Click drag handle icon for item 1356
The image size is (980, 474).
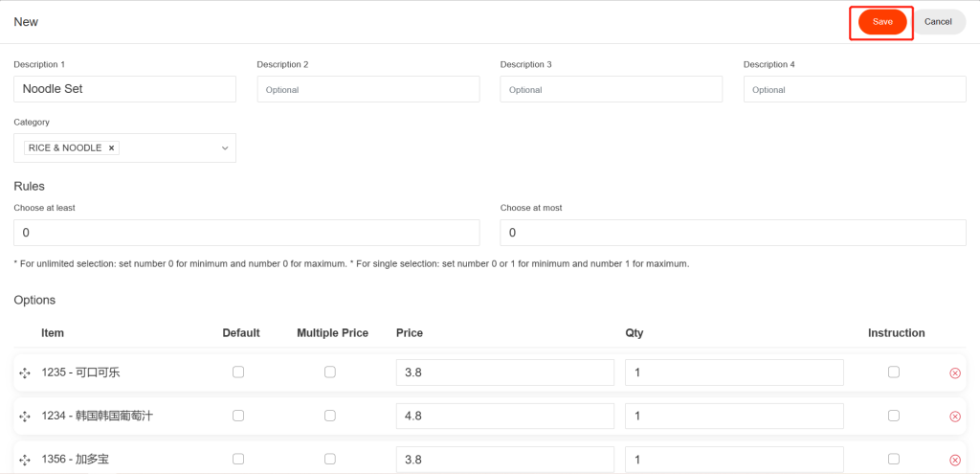coord(25,461)
